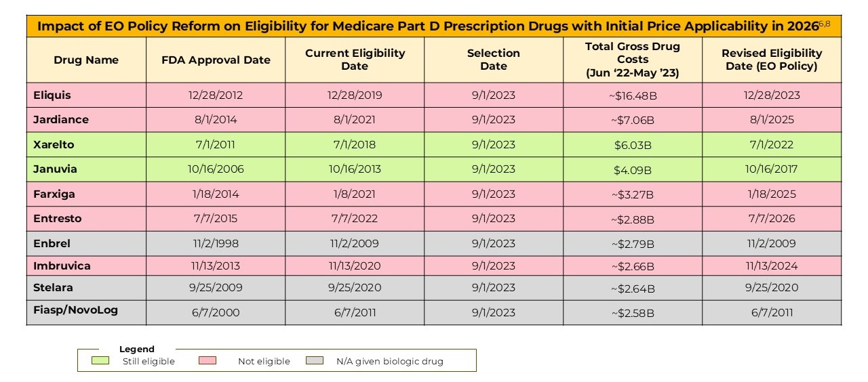
Task: Select the Enbrel drug name cell
Action: pos(52,243)
